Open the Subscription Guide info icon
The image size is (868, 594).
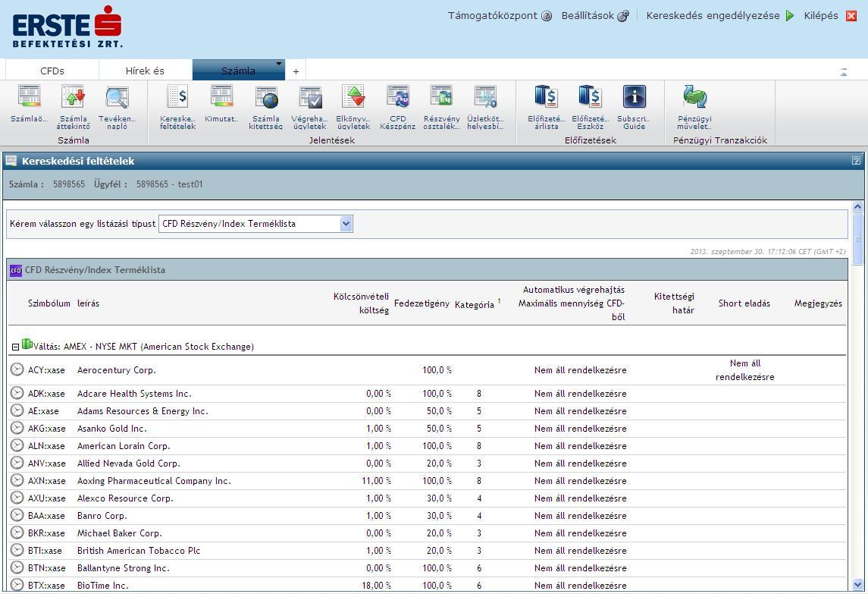(x=635, y=96)
